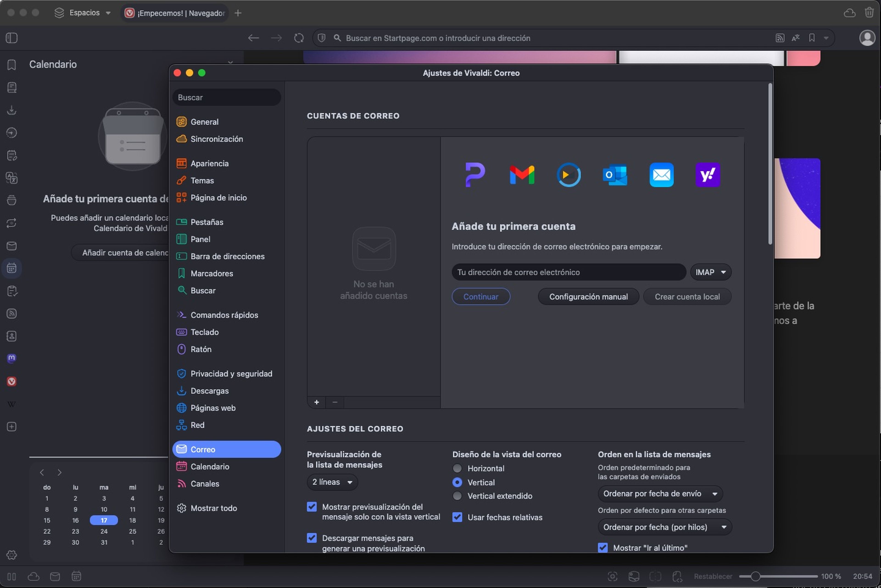
Task: Toggle Mostrar previsualización del mensaje checkbox
Action: pyautogui.click(x=312, y=507)
